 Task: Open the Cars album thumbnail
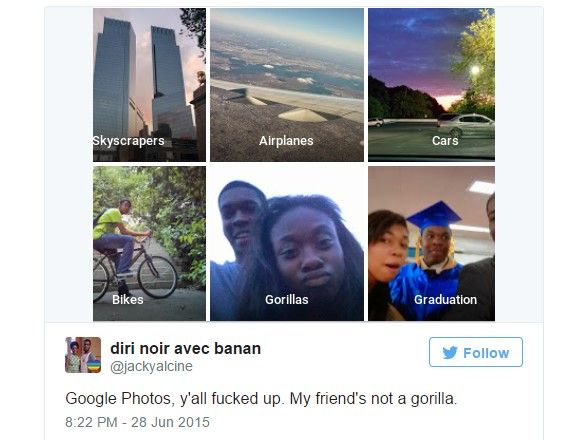coord(431,85)
